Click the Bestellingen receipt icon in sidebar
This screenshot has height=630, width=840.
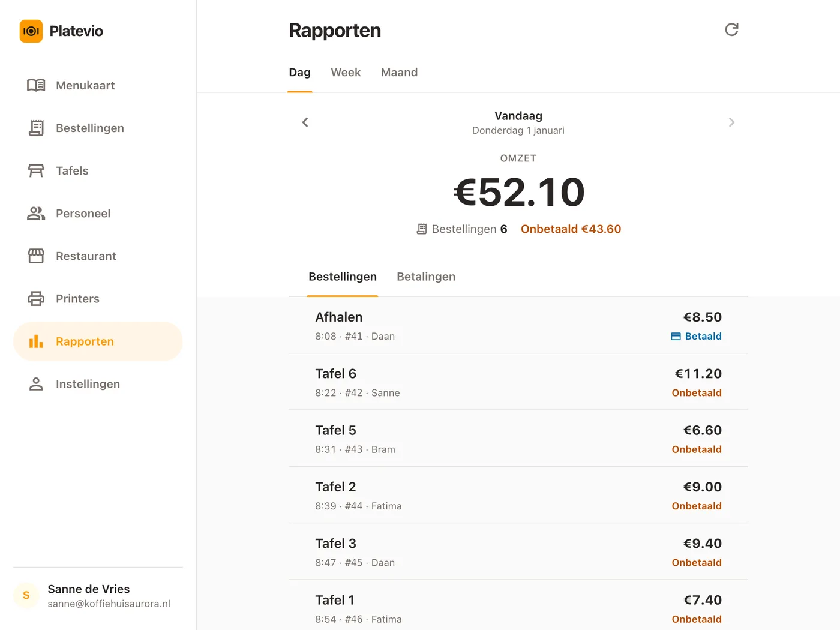tap(36, 128)
